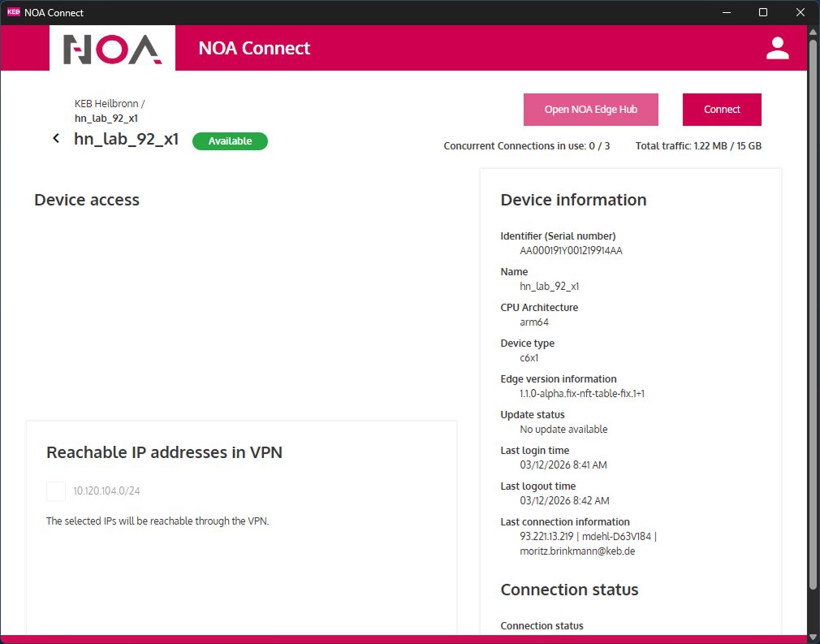820x644 pixels.
Task: Click the Total traffic usage text
Action: [698, 146]
